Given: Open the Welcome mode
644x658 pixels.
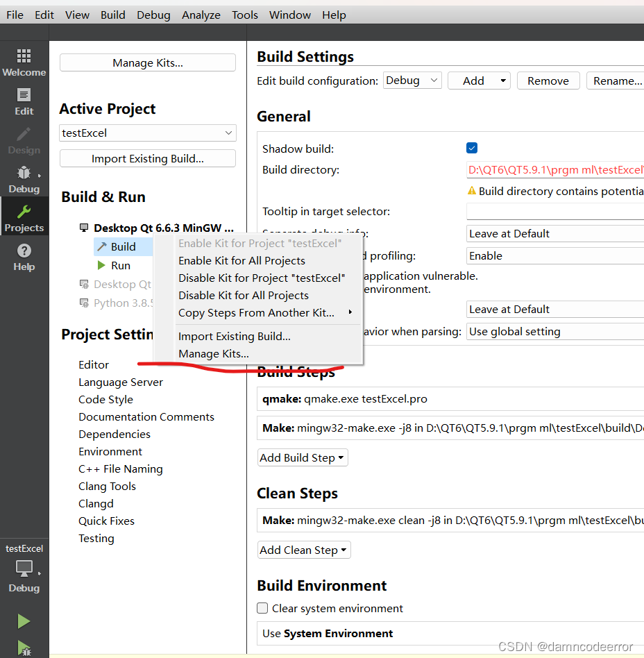Looking at the screenshot, I should pos(24,63).
